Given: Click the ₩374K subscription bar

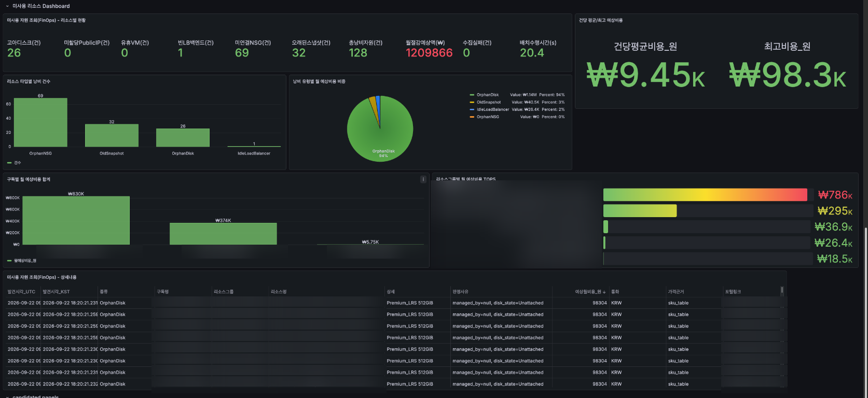Looking at the screenshot, I should (x=223, y=234).
